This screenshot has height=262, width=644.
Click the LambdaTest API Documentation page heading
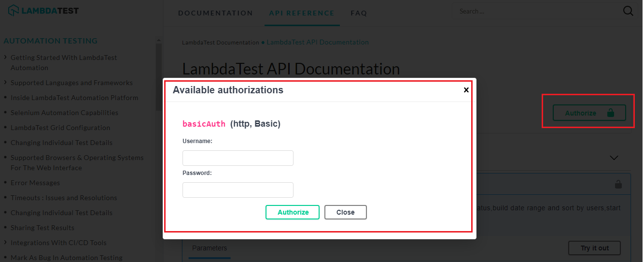point(291,69)
